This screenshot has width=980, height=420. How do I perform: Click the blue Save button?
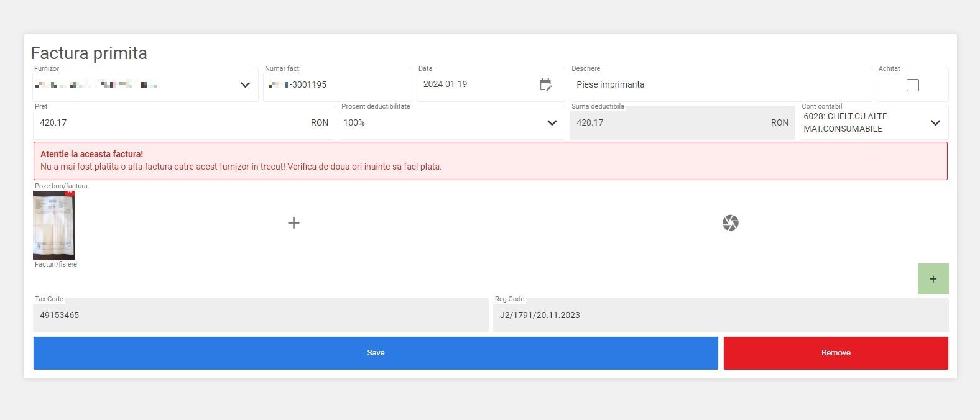pos(376,353)
